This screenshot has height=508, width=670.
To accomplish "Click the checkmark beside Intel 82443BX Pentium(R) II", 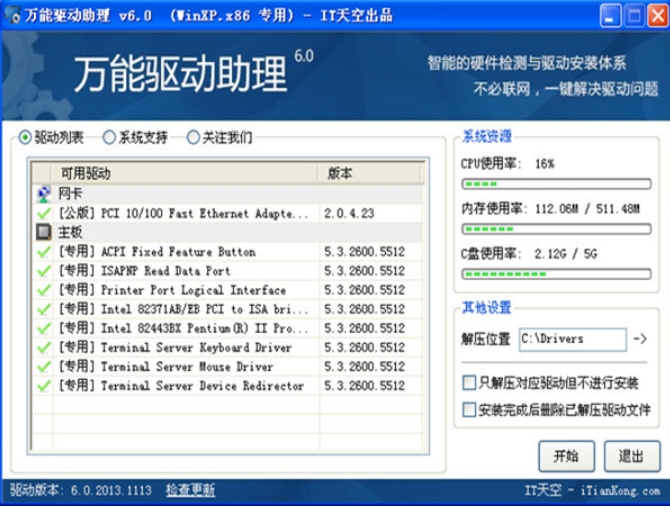I will pos(44,328).
